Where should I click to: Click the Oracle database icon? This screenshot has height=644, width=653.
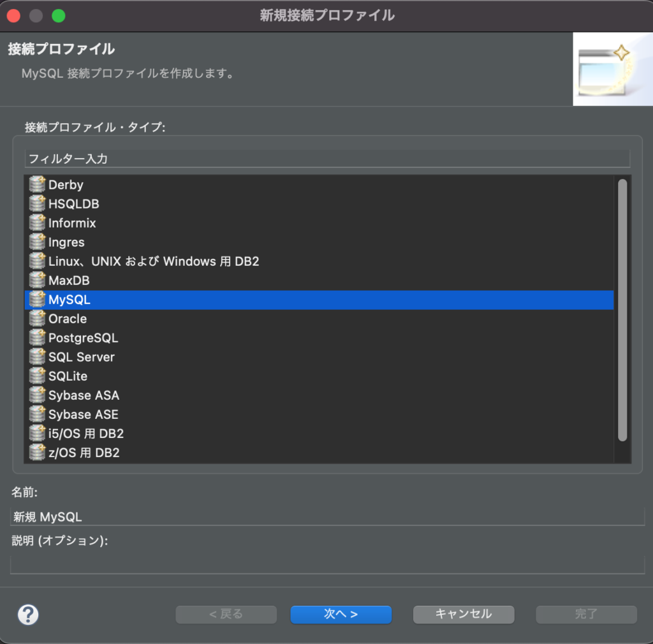click(37, 318)
